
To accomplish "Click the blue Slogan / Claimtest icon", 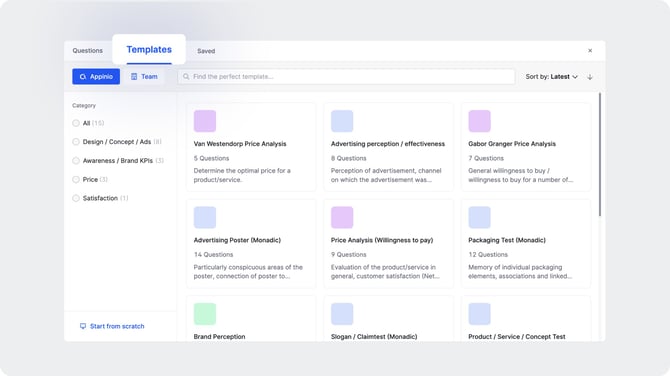I will pos(342,314).
